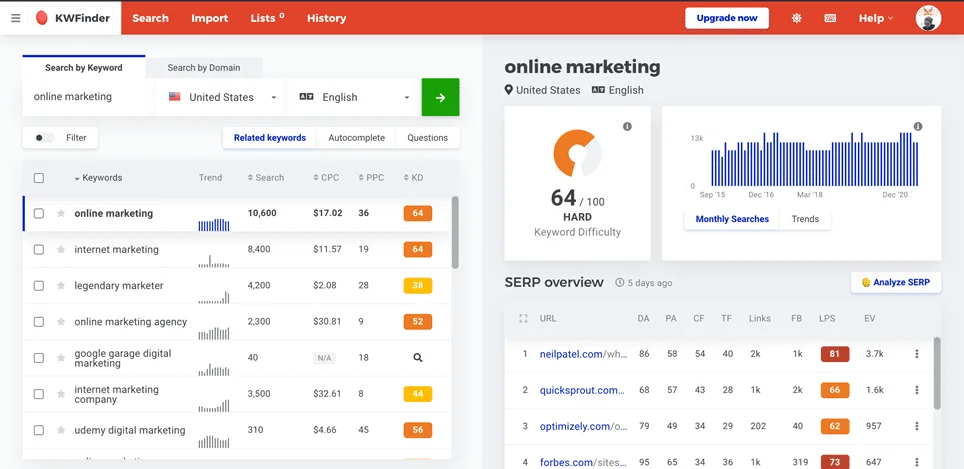This screenshot has width=964, height=469.
Task: Sort by the CPC column header
Action: 326,178
